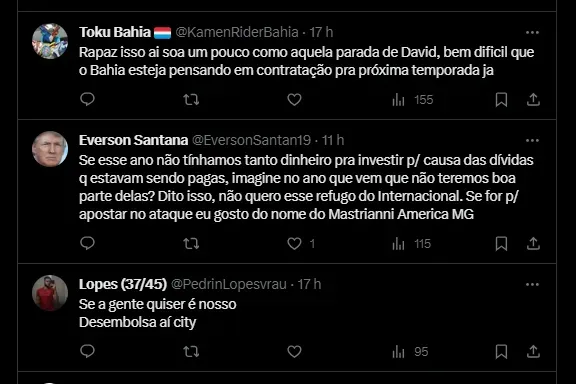This screenshot has width=576, height=384.
Task: Share Toku Bahia's tweet
Action: 533,99
